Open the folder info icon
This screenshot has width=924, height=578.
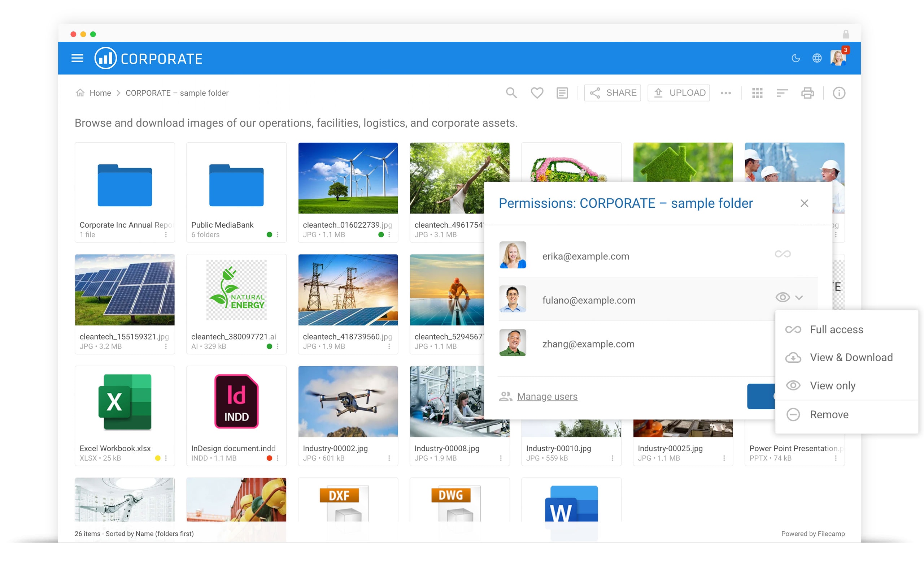(838, 93)
